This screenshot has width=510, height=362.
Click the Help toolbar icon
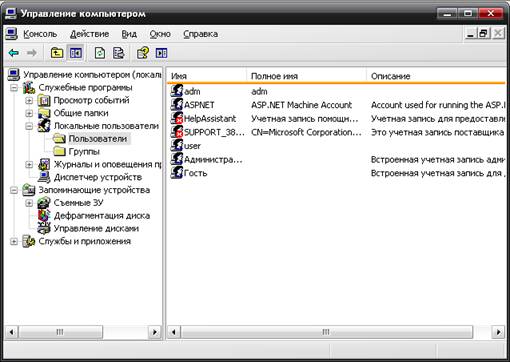click(x=143, y=53)
